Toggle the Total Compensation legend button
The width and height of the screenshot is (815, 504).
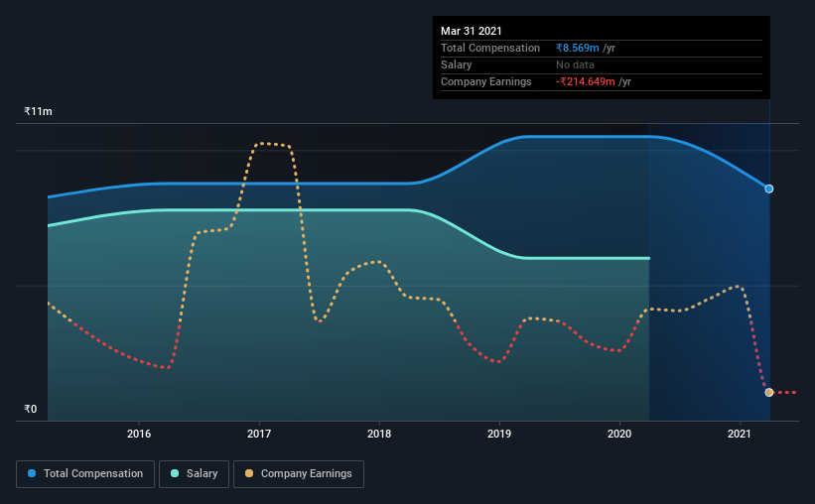tap(85, 474)
